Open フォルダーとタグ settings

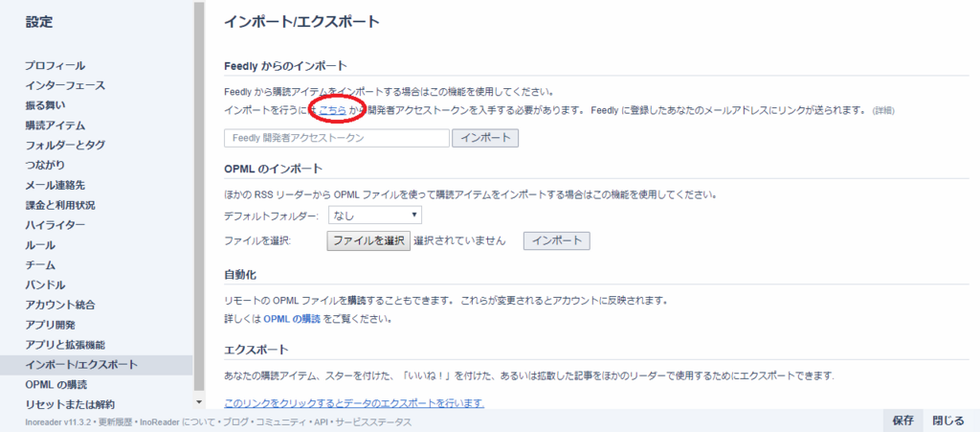click(x=65, y=145)
